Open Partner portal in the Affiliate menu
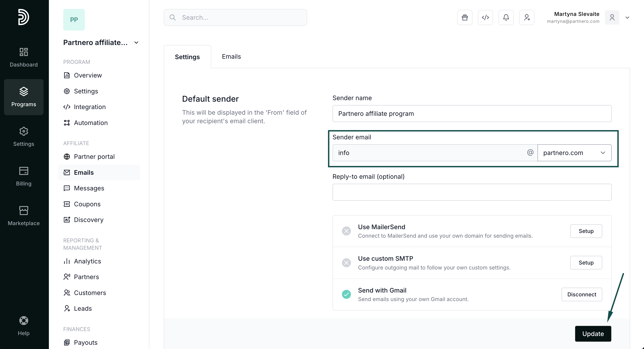This screenshot has width=644, height=349. 94,157
